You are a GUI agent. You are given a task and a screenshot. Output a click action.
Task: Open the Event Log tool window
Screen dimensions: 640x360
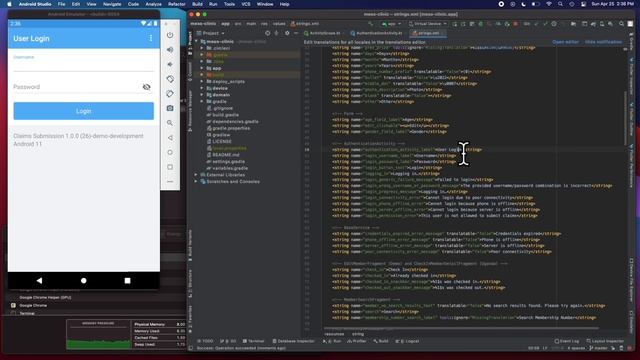point(567,341)
